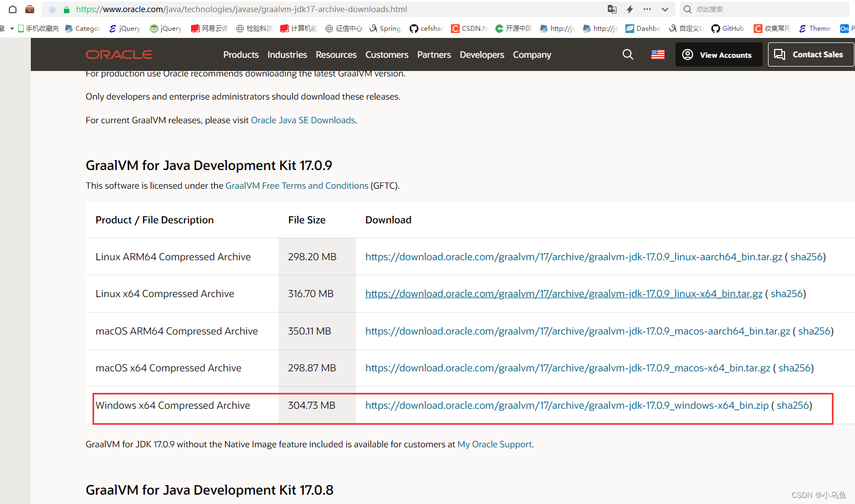This screenshot has width=855, height=504.
Task: Click the Contact Sales button
Action: point(810,54)
